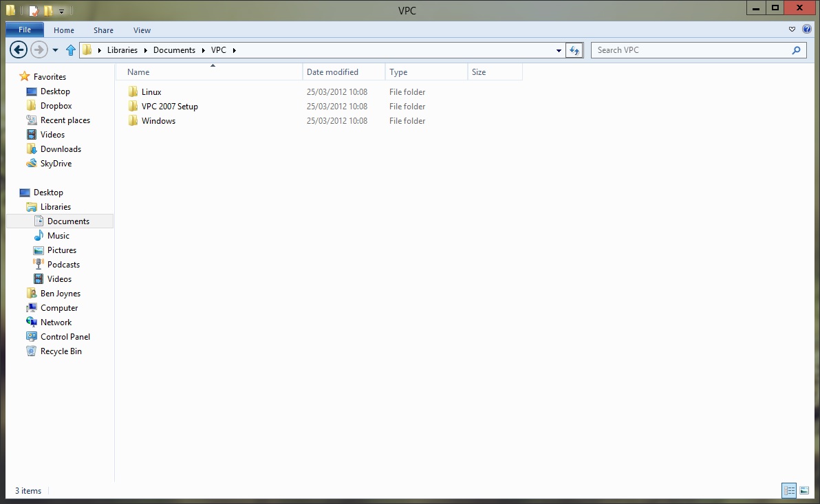This screenshot has height=504, width=820.
Task: Click the Documents breadcrumb in the address bar
Action: 174,50
